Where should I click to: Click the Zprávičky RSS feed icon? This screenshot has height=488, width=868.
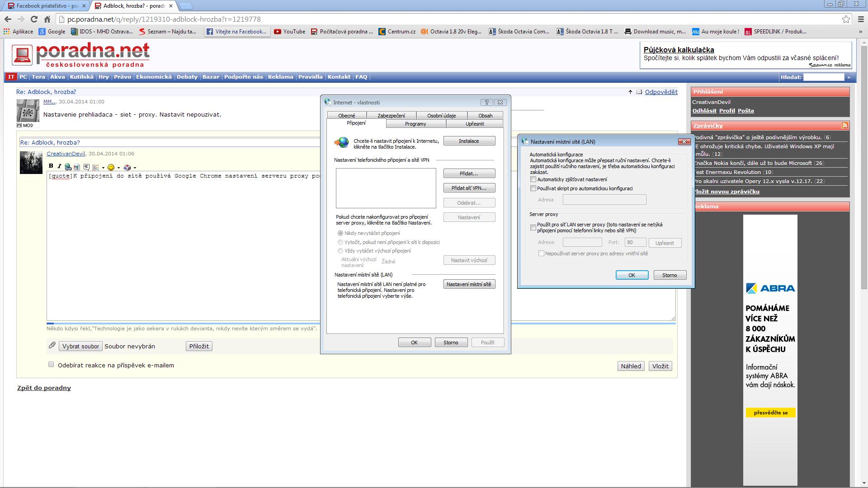(844, 126)
